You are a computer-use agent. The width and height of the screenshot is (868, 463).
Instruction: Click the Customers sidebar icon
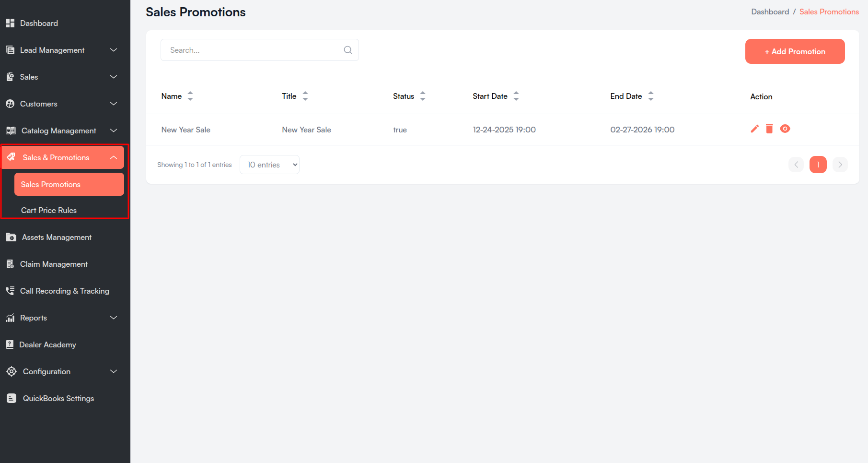coord(10,104)
